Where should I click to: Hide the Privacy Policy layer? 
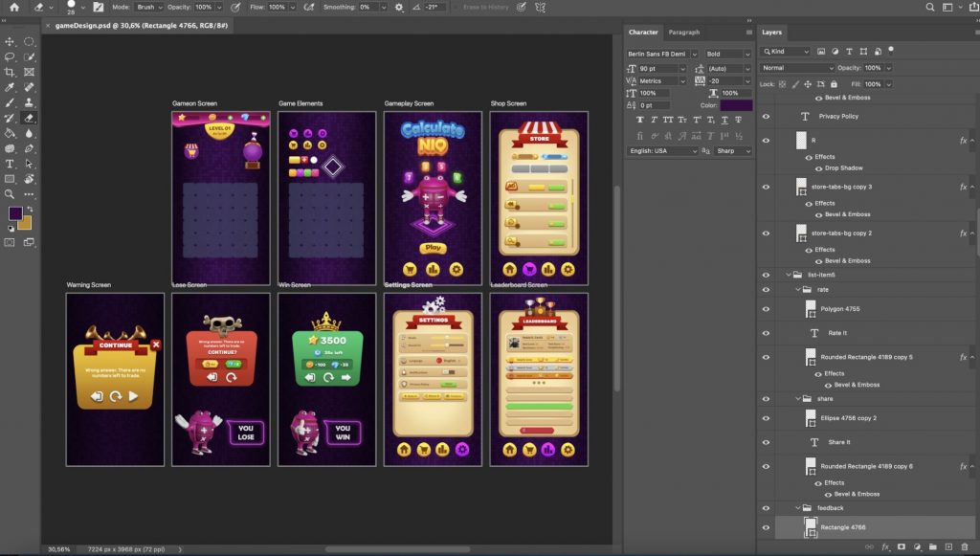point(766,116)
